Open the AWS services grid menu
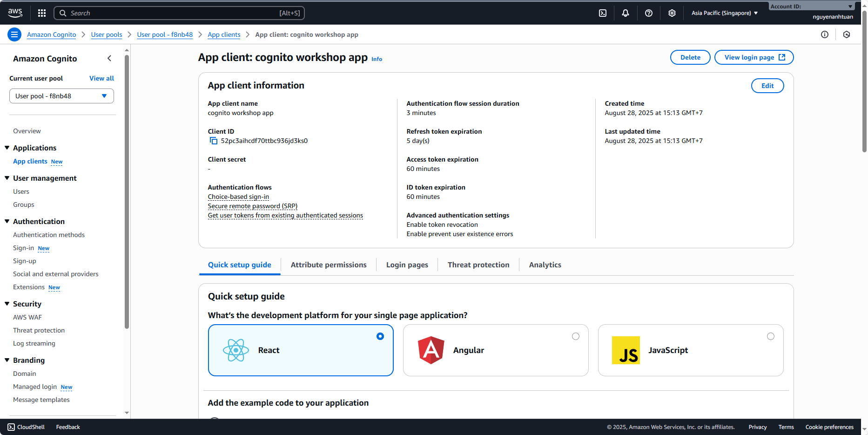The image size is (868, 435). click(42, 13)
